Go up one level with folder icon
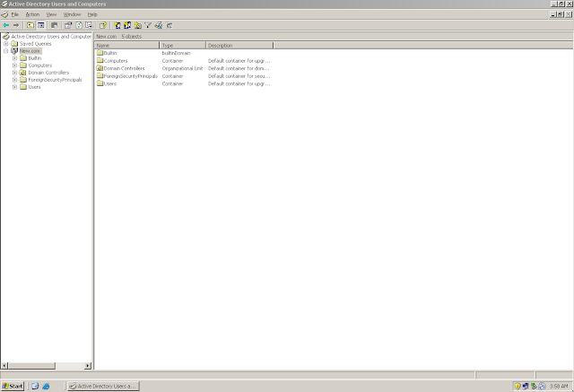Image resolution: width=574 pixels, height=392 pixels. pyautogui.click(x=30, y=25)
